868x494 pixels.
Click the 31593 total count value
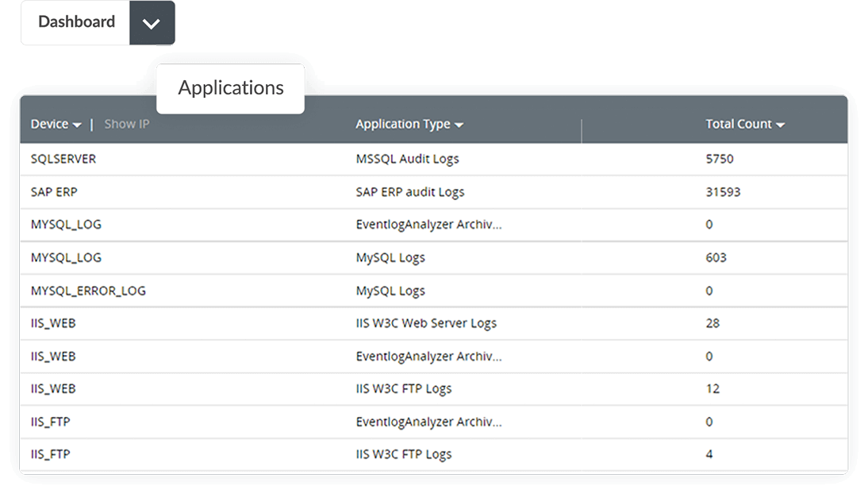(723, 191)
